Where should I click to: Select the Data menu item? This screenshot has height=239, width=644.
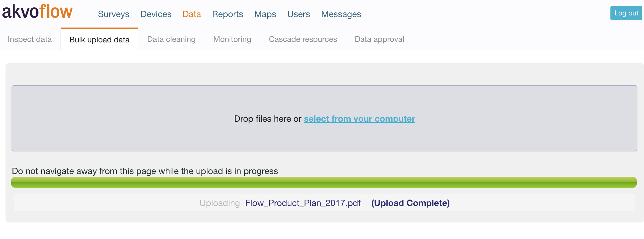pyautogui.click(x=192, y=14)
